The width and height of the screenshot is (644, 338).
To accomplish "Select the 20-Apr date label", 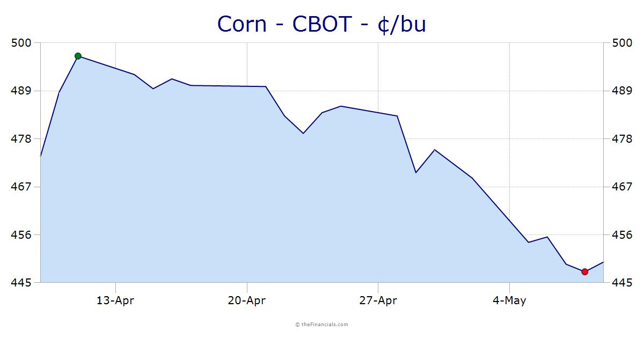I will [x=247, y=300].
